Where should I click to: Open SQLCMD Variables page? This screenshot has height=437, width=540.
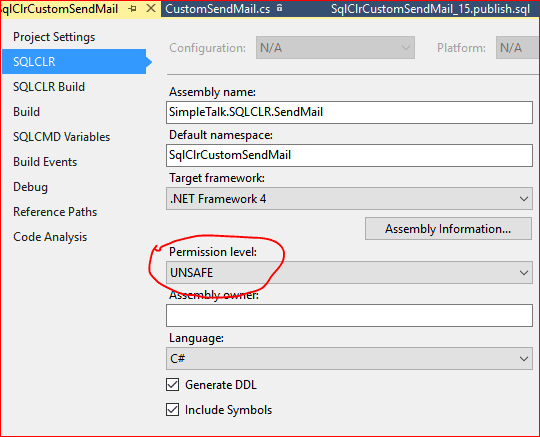(x=62, y=137)
